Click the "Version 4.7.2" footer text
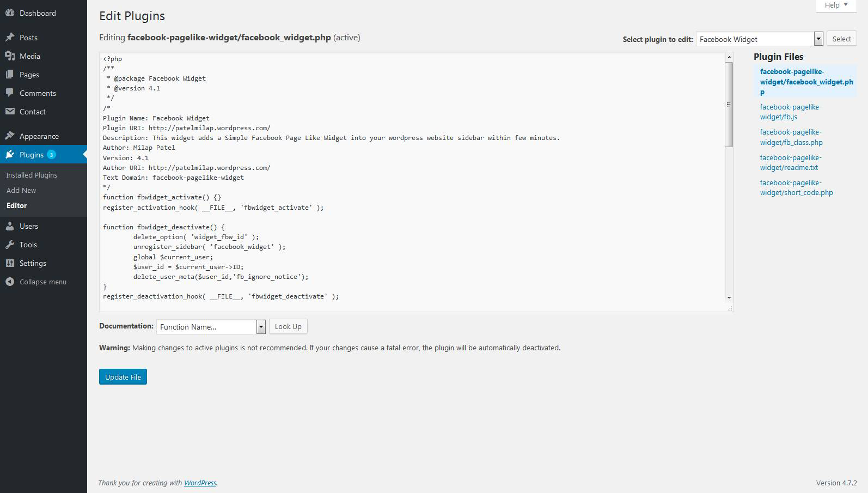868x493 pixels. tap(836, 483)
